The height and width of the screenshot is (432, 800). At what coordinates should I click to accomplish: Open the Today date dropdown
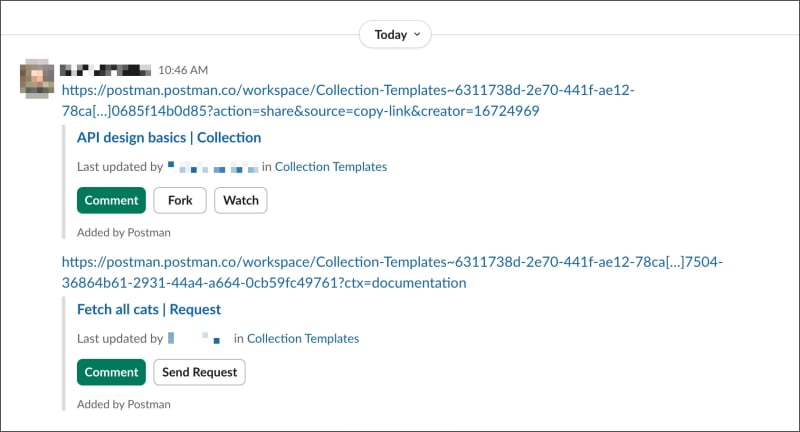[395, 35]
